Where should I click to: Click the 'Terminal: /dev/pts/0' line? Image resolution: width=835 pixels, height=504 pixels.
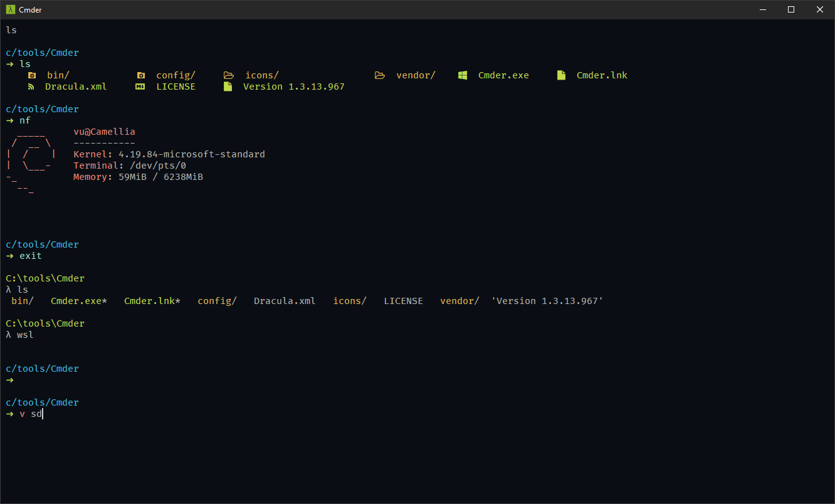(130, 165)
